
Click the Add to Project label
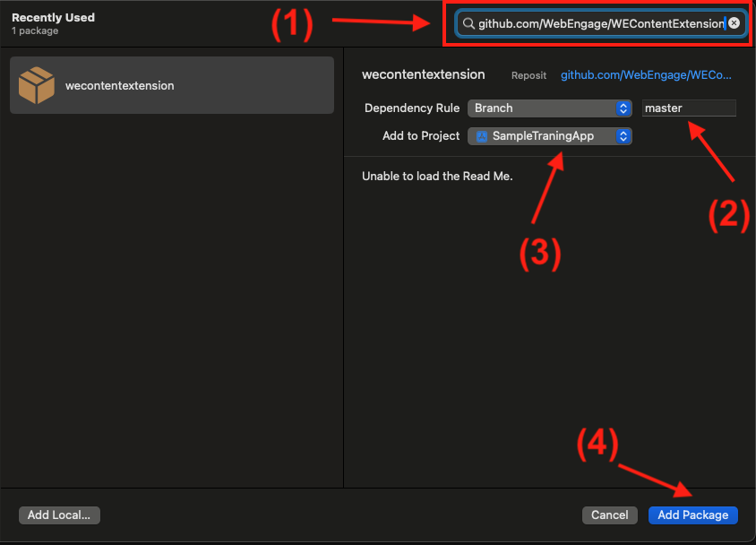[x=421, y=136]
